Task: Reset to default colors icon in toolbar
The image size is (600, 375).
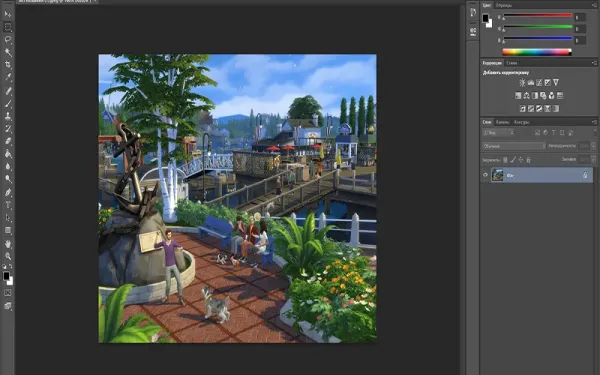Action: tap(5, 266)
